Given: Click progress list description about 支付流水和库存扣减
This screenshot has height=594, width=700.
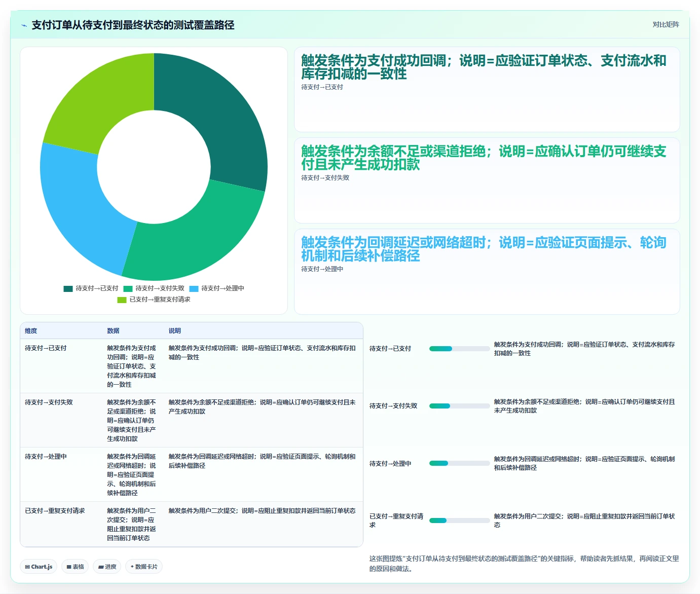Looking at the screenshot, I should pyautogui.click(x=584, y=349).
